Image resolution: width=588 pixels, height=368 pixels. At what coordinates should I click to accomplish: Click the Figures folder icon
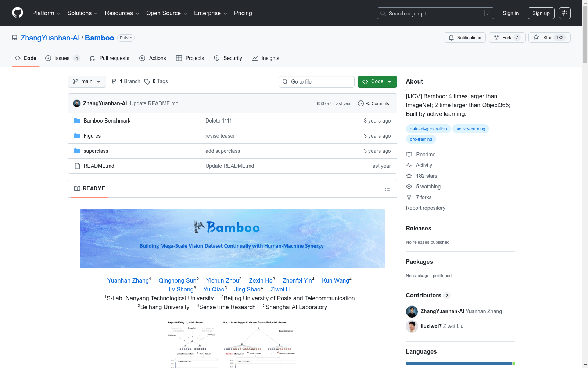(x=77, y=136)
